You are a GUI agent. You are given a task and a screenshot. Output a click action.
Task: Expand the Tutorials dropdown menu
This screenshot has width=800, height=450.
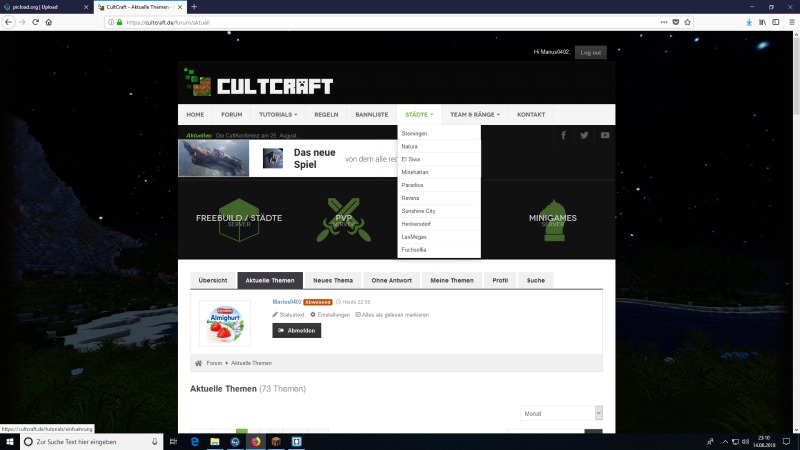tap(278, 115)
